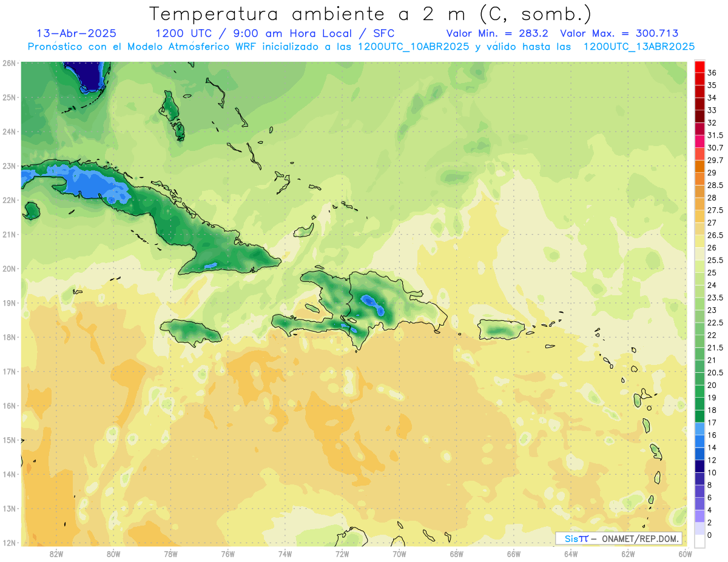Click legend label '36'
This screenshot has width=728, height=562.
712,73
